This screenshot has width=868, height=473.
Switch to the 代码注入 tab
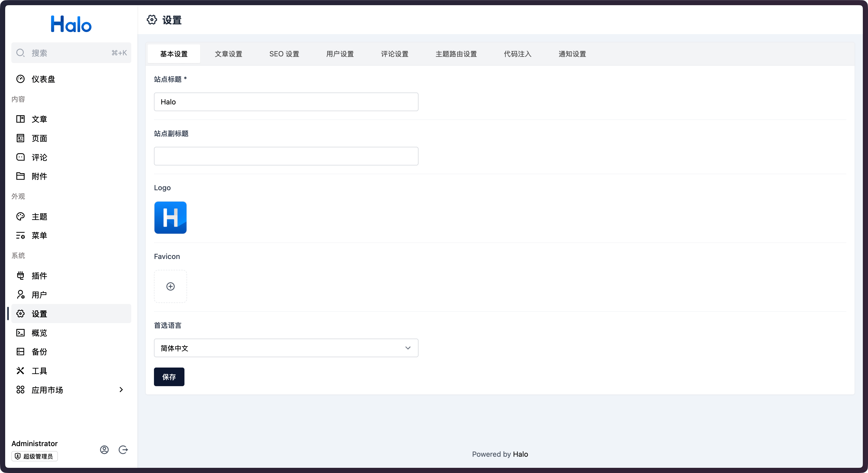(517, 54)
